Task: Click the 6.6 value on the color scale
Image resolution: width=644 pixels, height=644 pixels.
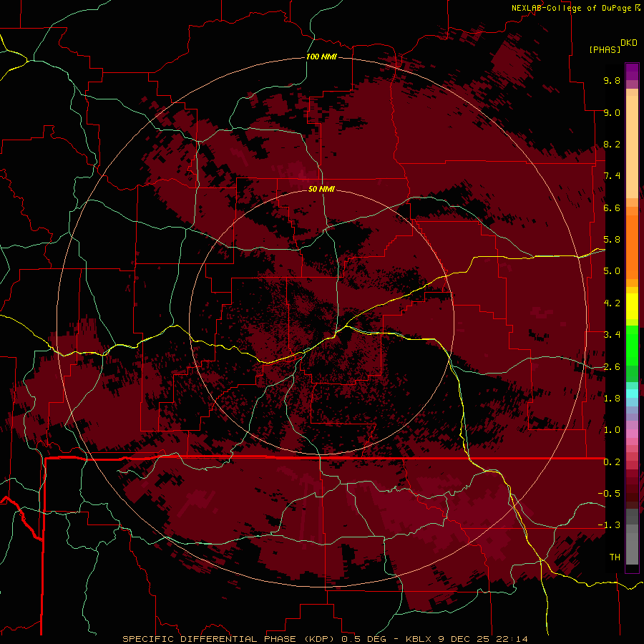Action: [612, 208]
